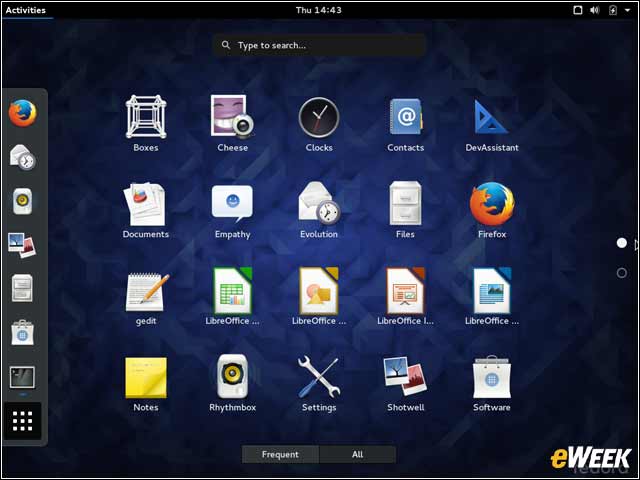Launch Firefox from the left dock
Viewport: 640px width, 480px height.
click(x=22, y=113)
